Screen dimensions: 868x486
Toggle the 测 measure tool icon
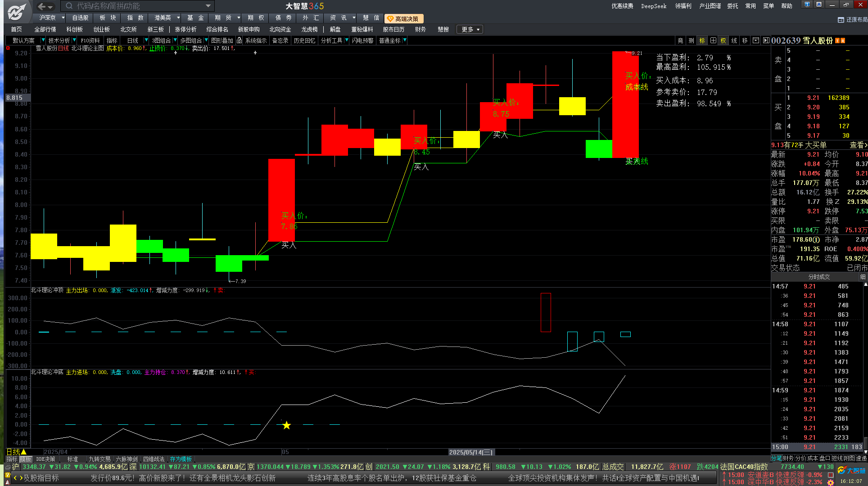point(691,40)
